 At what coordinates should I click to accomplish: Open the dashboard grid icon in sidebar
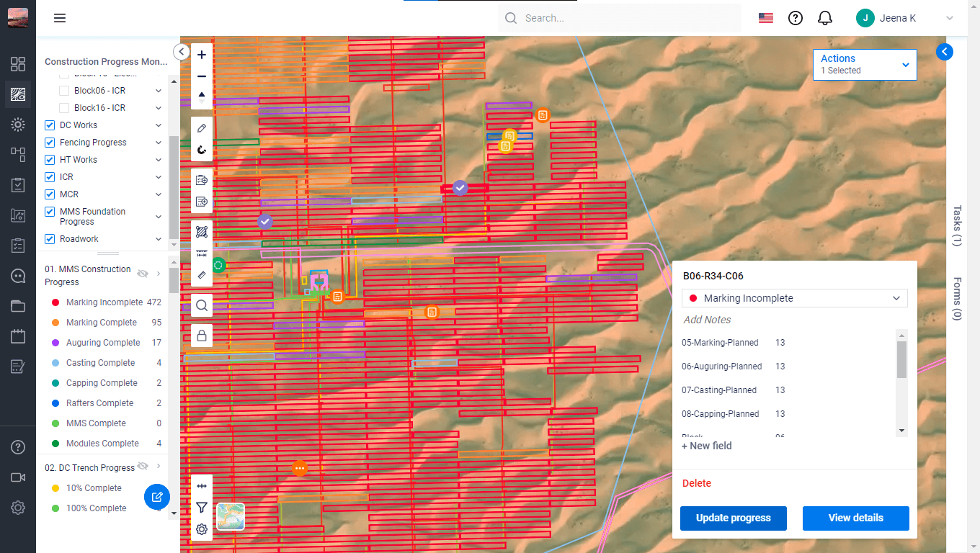click(18, 64)
